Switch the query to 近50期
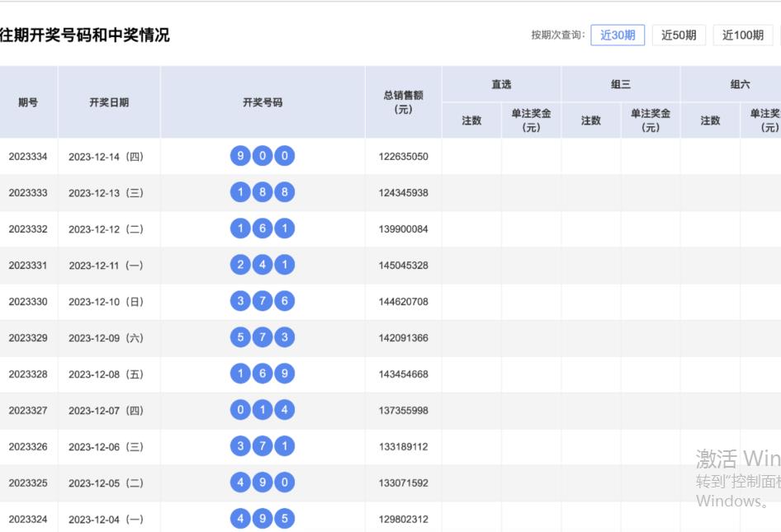 click(x=679, y=35)
